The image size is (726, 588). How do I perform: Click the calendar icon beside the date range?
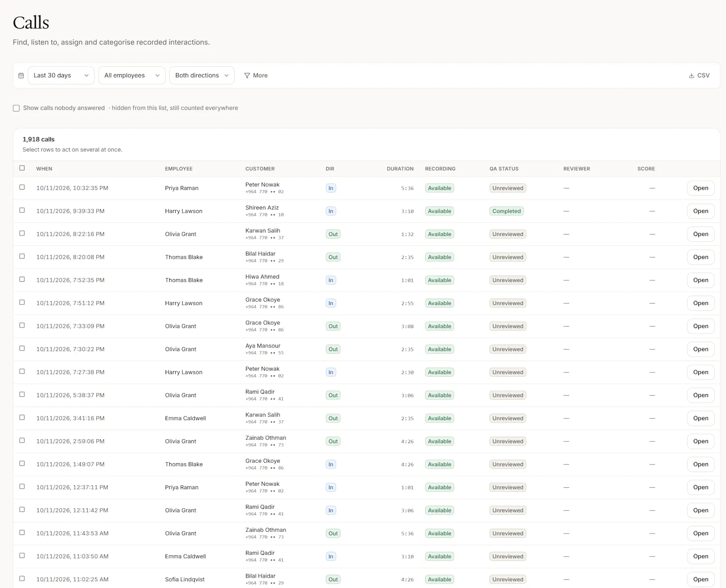[x=21, y=75]
